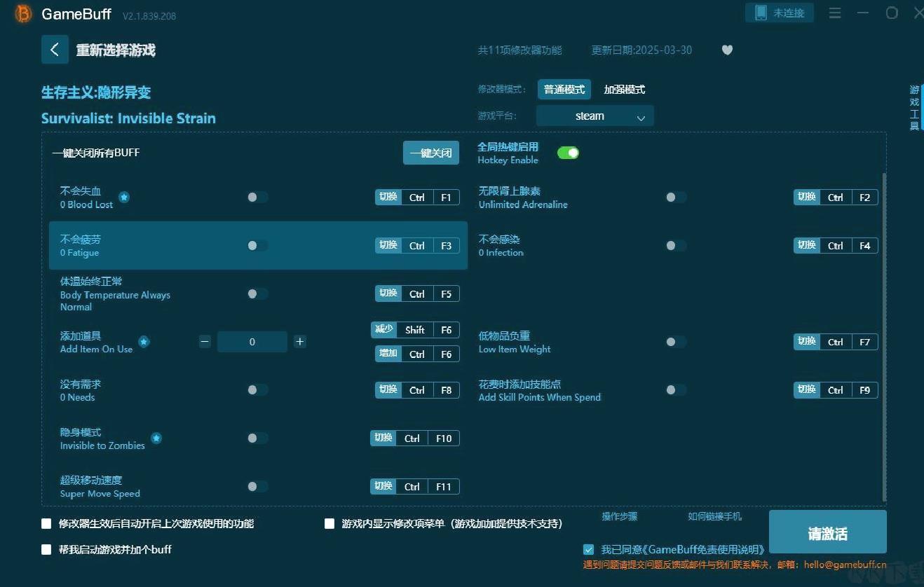
Task: Click the 切换 button for Ctrl F11 hotkey
Action: click(383, 486)
